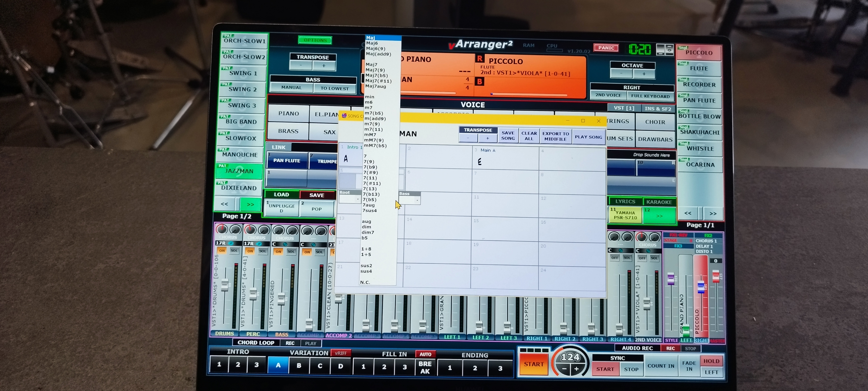Go to next sounds page under OCARINA

(x=713, y=213)
